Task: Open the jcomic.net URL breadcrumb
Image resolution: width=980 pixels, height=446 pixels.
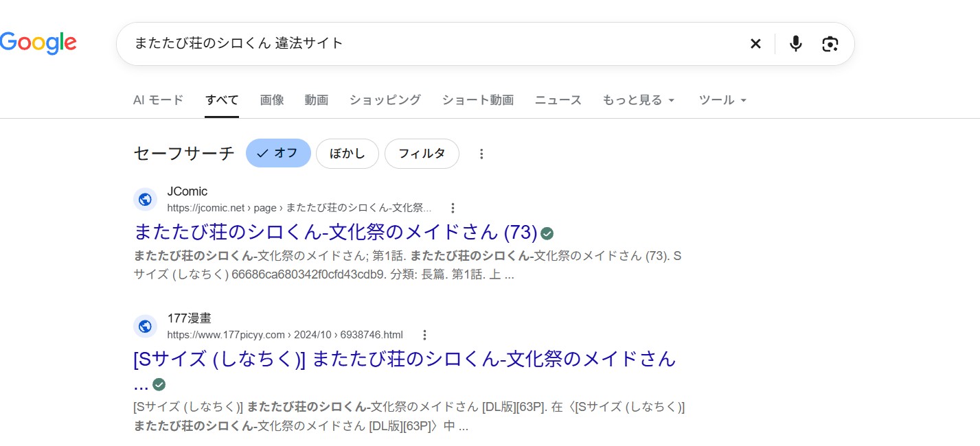Action: [299, 208]
